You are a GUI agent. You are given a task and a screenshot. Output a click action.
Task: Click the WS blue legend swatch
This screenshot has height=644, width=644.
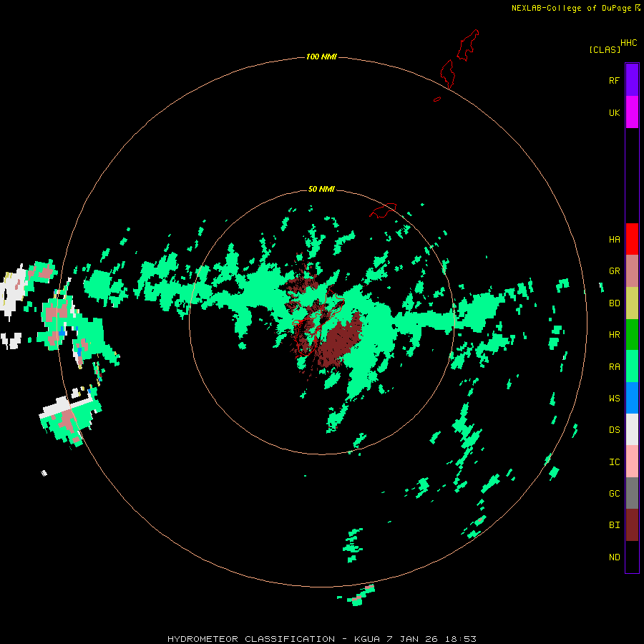pos(632,398)
